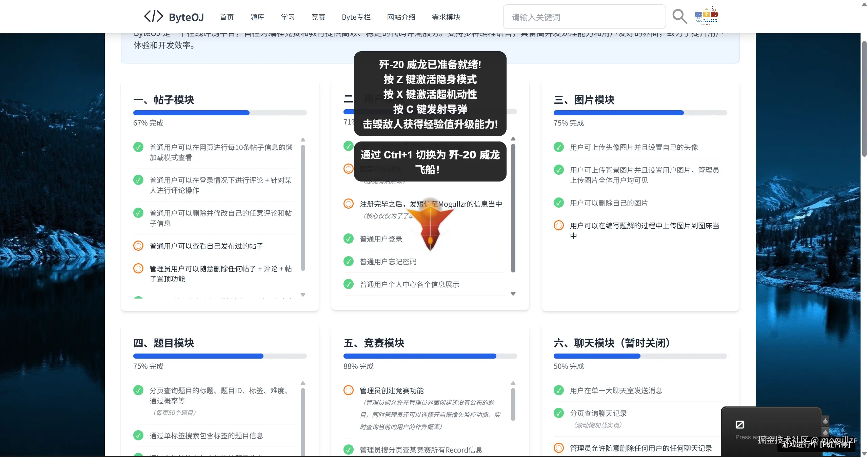The width and height of the screenshot is (868, 457).
Task: Open the user avatar in the header
Action: point(706,16)
